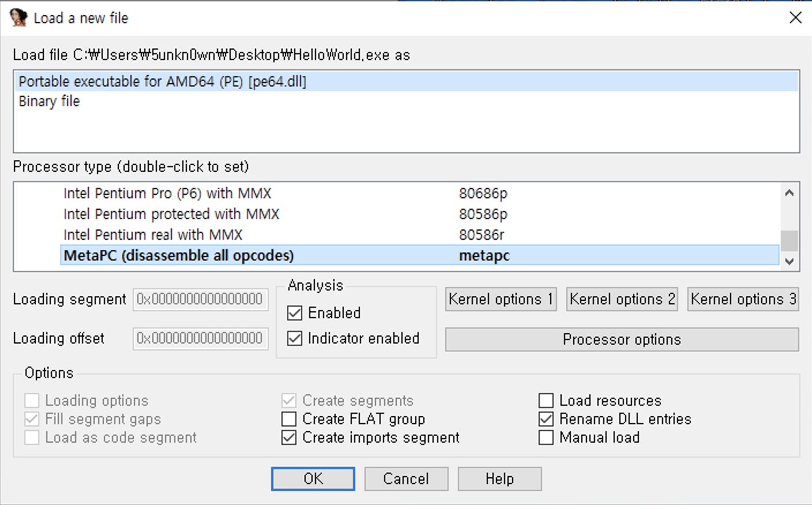Click the processor list scroll down arrow
The image size is (812, 505).
coord(790,261)
